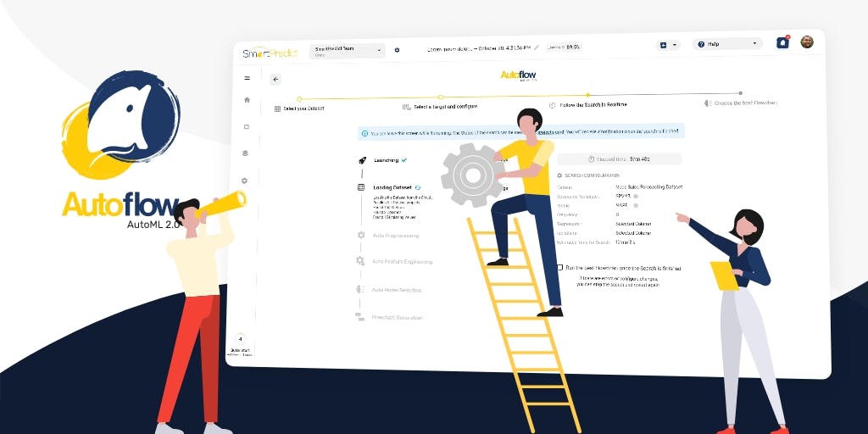
Task: Click the icon beside Auto Model Selection
Action: [x=359, y=289]
